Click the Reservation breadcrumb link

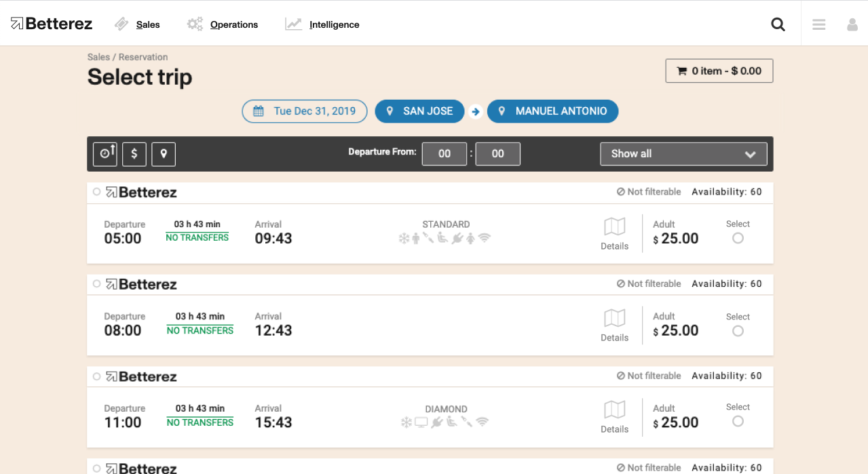coord(143,57)
